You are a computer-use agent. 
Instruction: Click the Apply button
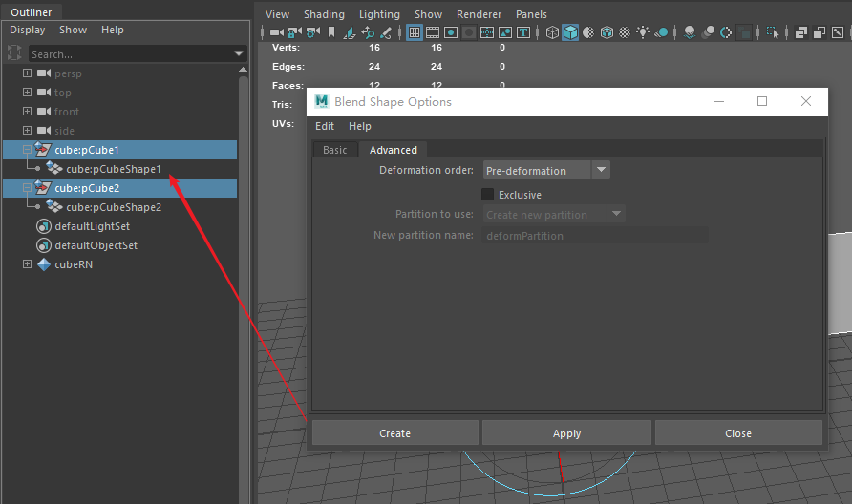[566, 433]
